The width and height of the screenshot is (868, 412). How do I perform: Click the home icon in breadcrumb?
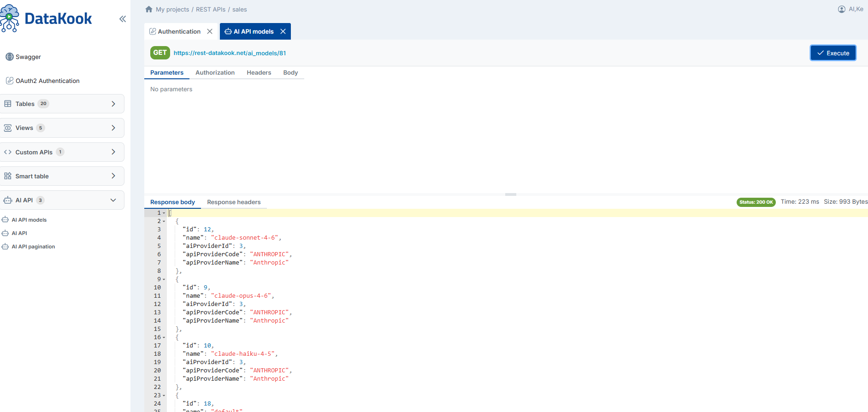pyautogui.click(x=149, y=9)
